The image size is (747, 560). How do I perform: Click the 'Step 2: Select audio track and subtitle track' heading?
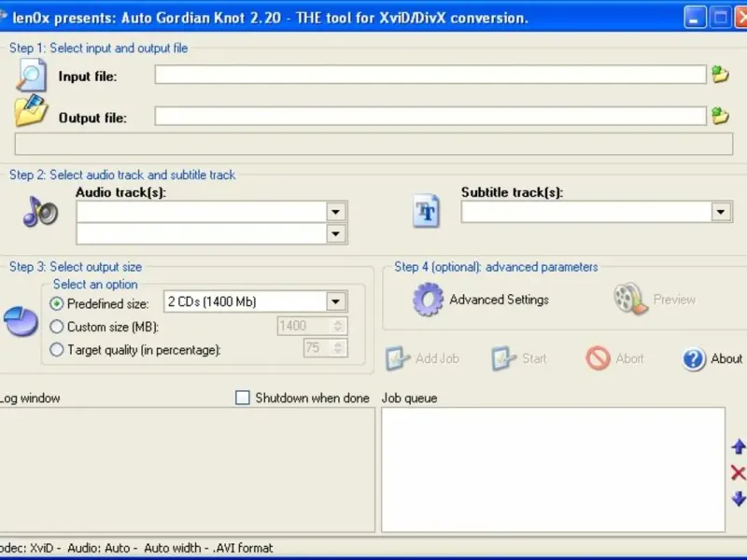122,175
